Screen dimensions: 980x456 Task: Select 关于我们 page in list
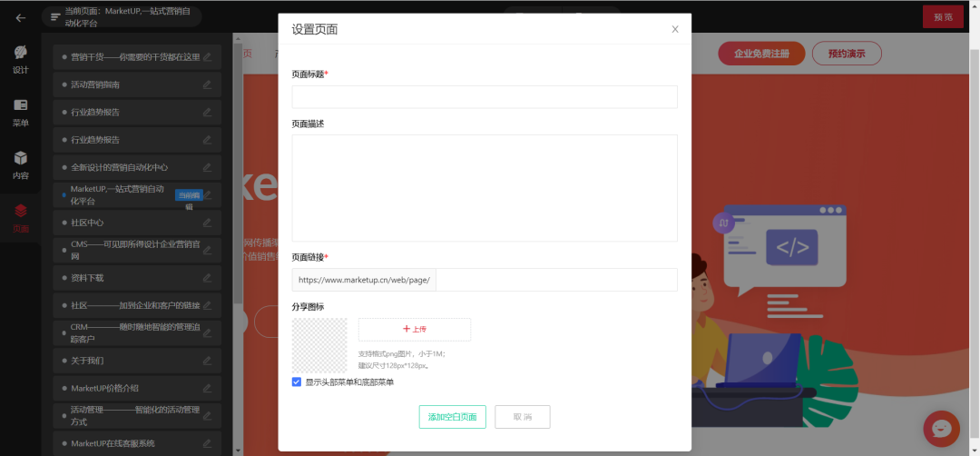137,361
